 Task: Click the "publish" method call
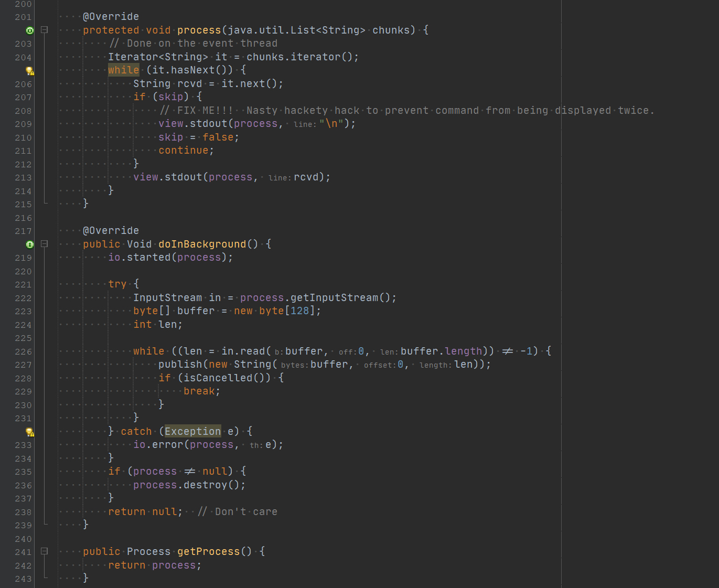[180, 365]
